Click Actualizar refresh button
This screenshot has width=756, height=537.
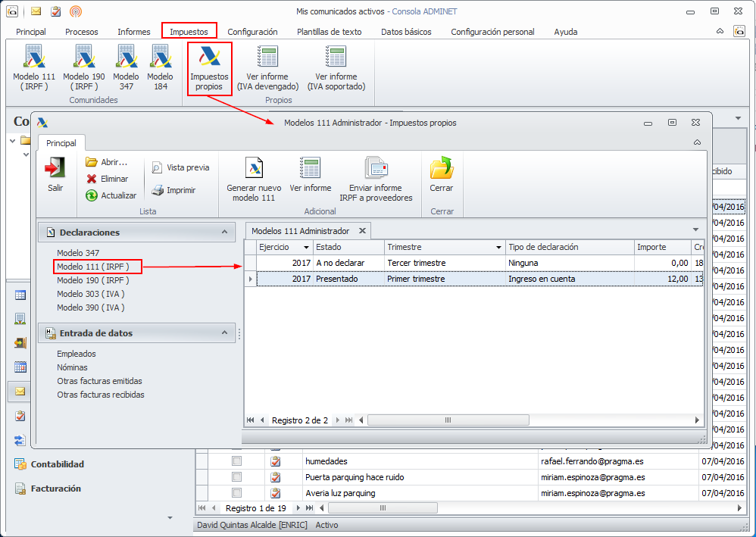click(111, 195)
